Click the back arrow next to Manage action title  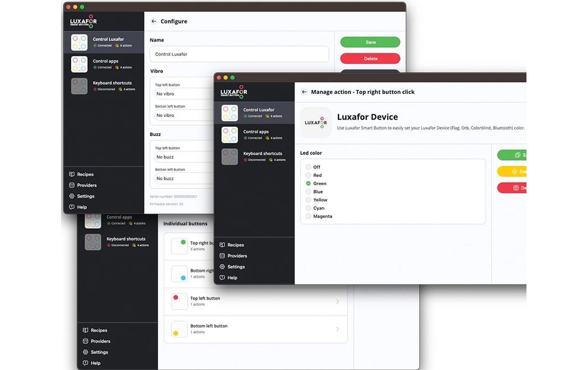304,92
